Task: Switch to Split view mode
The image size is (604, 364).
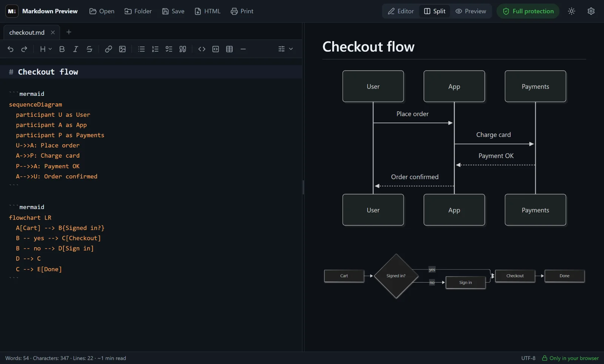Action: pyautogui.click(x=435, y=11)
